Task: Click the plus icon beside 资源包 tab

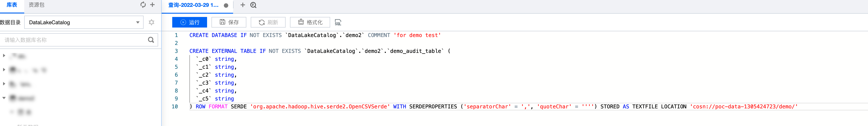Action: [x=152, y=5]
